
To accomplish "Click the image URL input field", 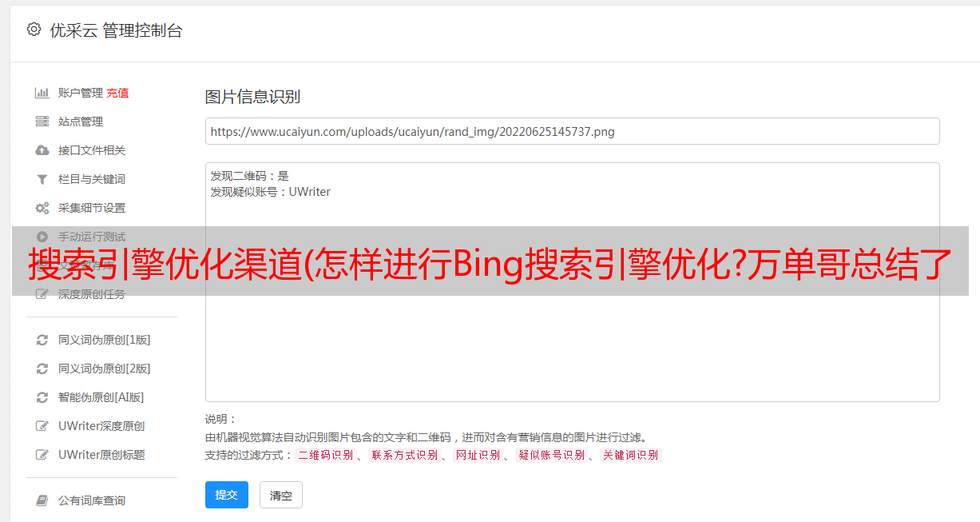I will 572,131.
